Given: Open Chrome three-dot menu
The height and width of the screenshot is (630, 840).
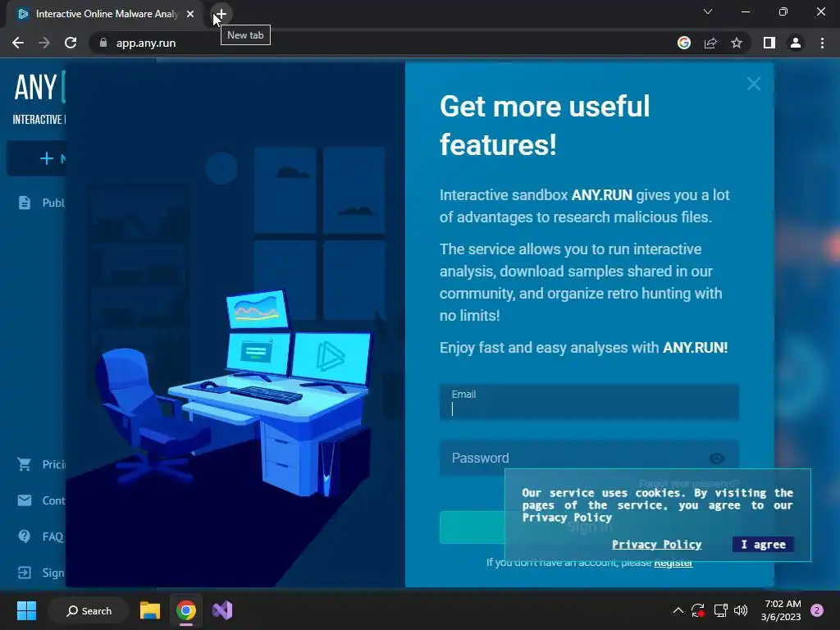Looking at the screenshot, I should [822, 43].
